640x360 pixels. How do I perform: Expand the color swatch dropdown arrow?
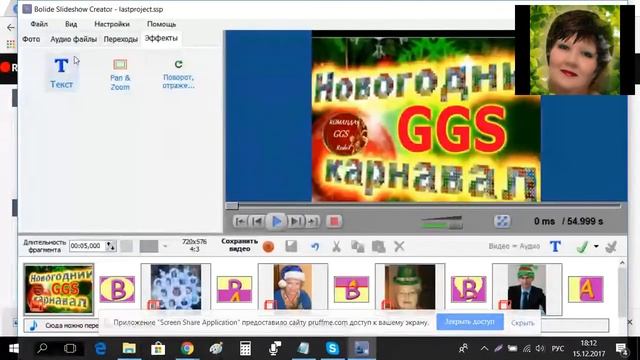point(165,246)
